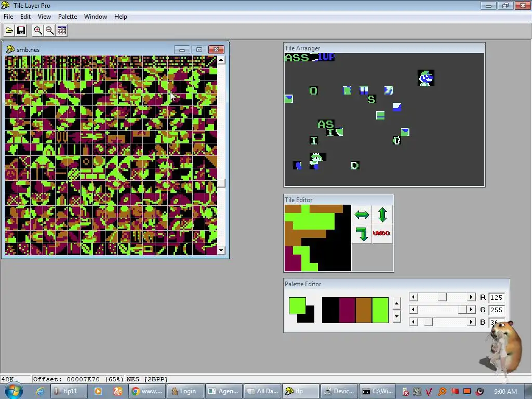Click the background black color indicator

[309, 317]
